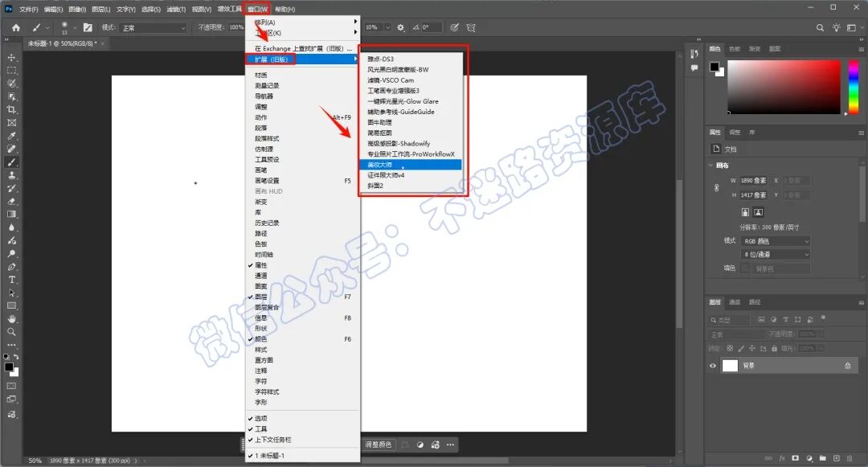The width and height of the screenshot is (868, 467).
Task: Click the 未标题-1 document tab
Action: [x=62, y=43]
